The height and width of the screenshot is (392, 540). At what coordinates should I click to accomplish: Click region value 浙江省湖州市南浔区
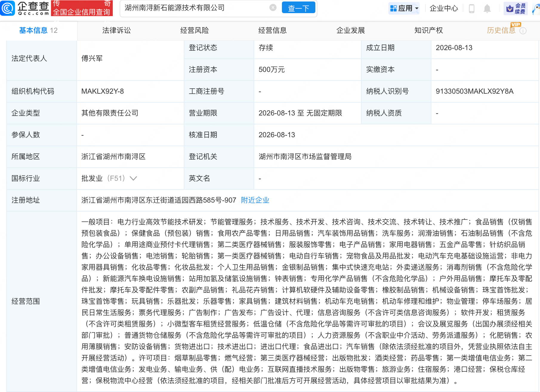[113, 157]
